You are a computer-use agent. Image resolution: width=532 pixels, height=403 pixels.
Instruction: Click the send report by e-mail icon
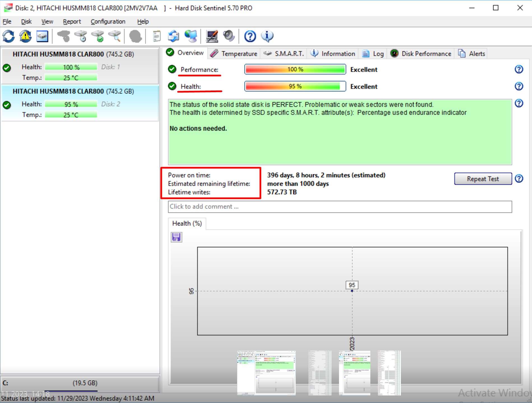pyautogui.click(x=174, y=36)
